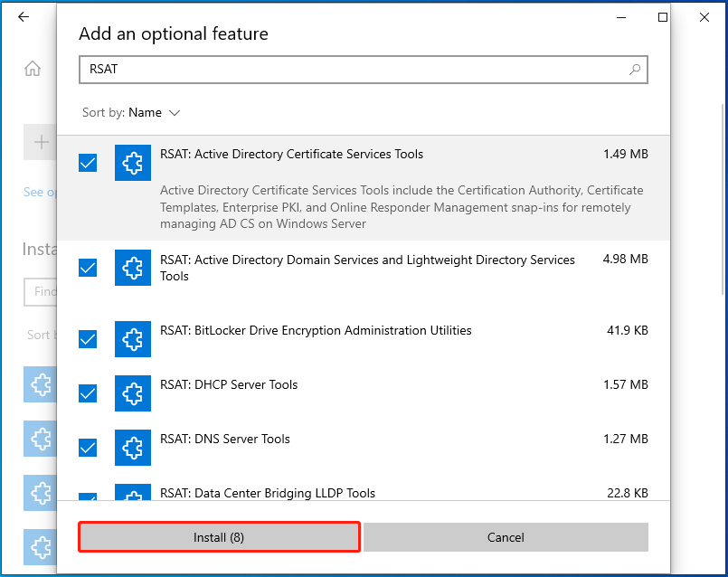The height and width of the screenshot is (577, 728).
Task: Click the DHCP Server Tools feature icon
Action: pos(132,393)
